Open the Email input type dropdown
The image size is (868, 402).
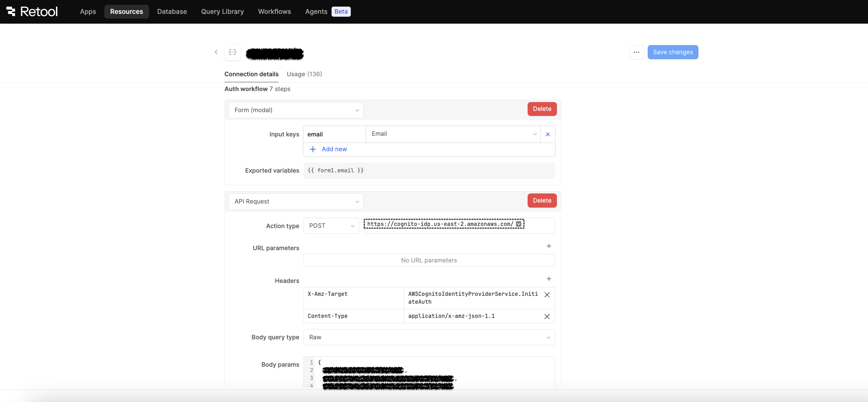tap(453, 134)
